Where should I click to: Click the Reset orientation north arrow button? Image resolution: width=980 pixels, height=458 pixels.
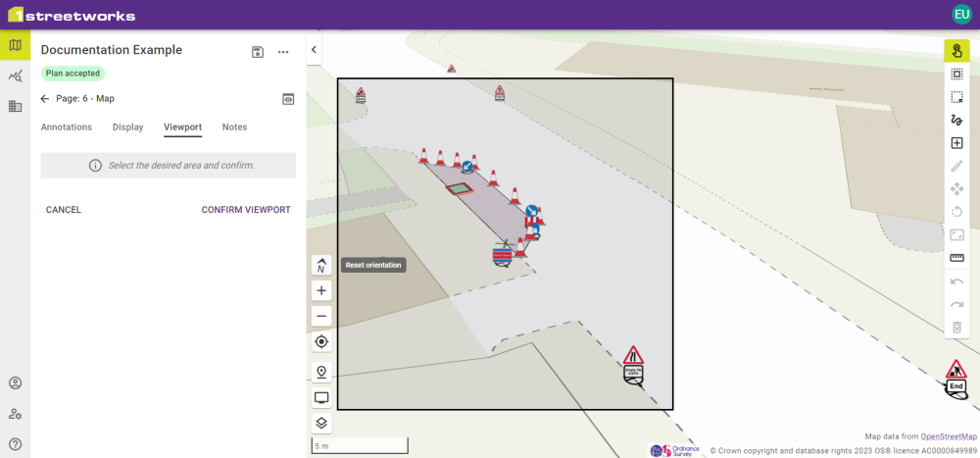click(x=321, y=266)
